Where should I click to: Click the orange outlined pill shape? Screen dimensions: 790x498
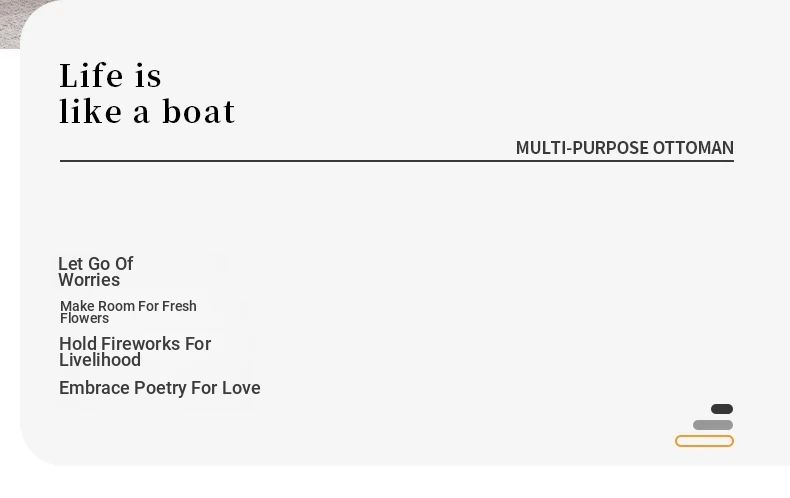(x=704, y=441)
